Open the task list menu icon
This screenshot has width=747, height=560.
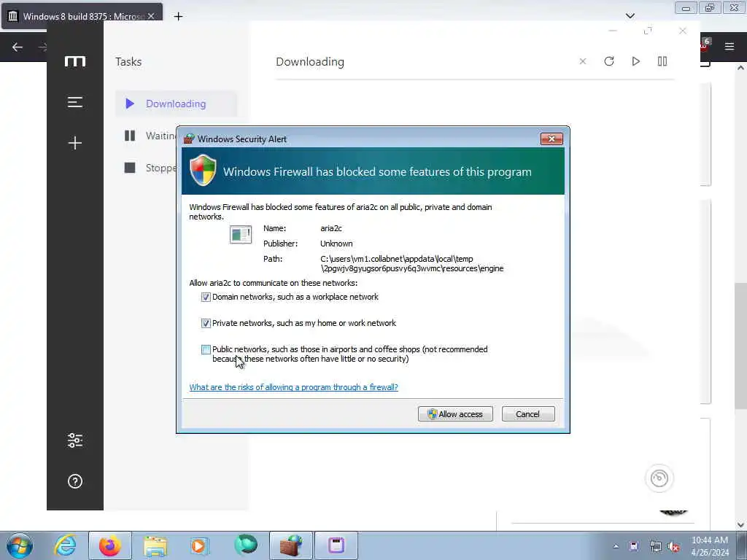coord(75,102)
